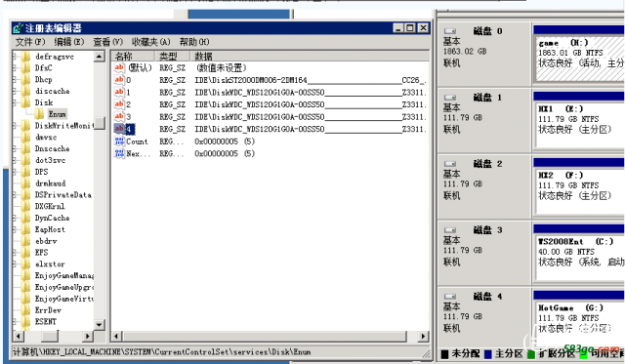This screenshot has height=364, width=625.
Task: Expand the ESENT tree node
Action: point(15,322)
